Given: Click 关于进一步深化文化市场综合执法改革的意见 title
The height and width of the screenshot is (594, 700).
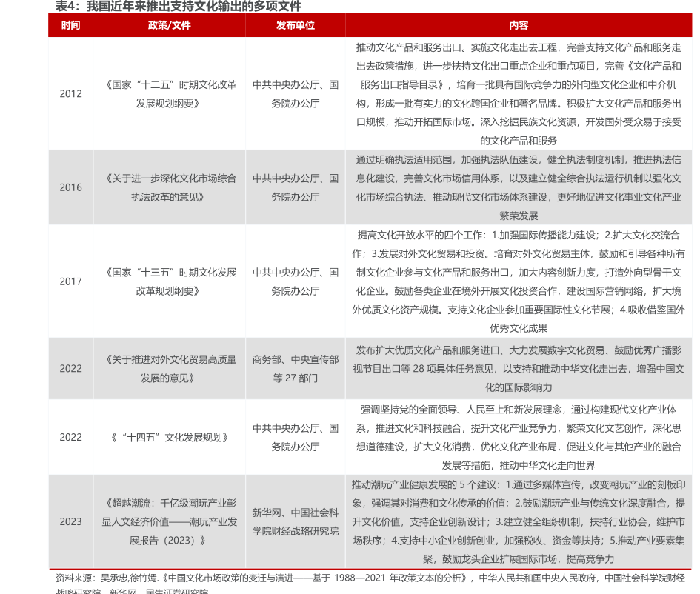Looking at the screenshot, I should pos(170,188).
